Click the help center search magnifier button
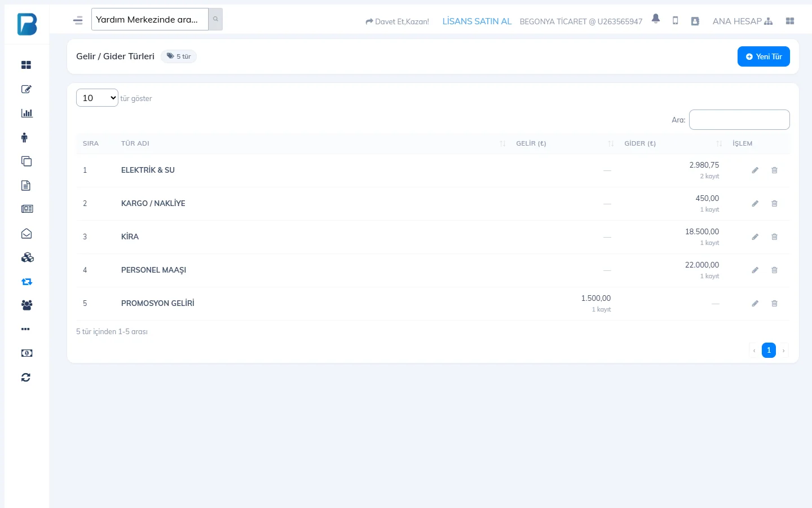This screenshot has height=508, width=812. point(215,19)
